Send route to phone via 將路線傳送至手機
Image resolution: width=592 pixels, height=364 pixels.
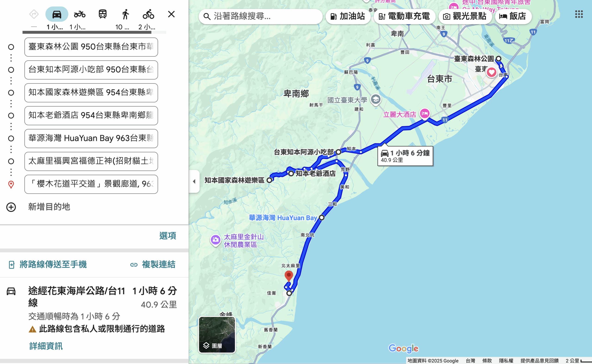(47, 264)
